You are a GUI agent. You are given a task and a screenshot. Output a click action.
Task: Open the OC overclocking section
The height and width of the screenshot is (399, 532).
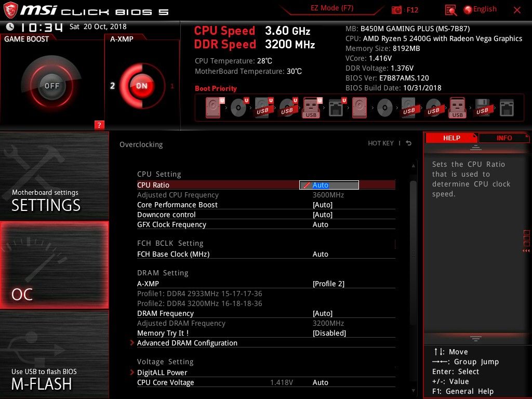(x=54, y=265)
